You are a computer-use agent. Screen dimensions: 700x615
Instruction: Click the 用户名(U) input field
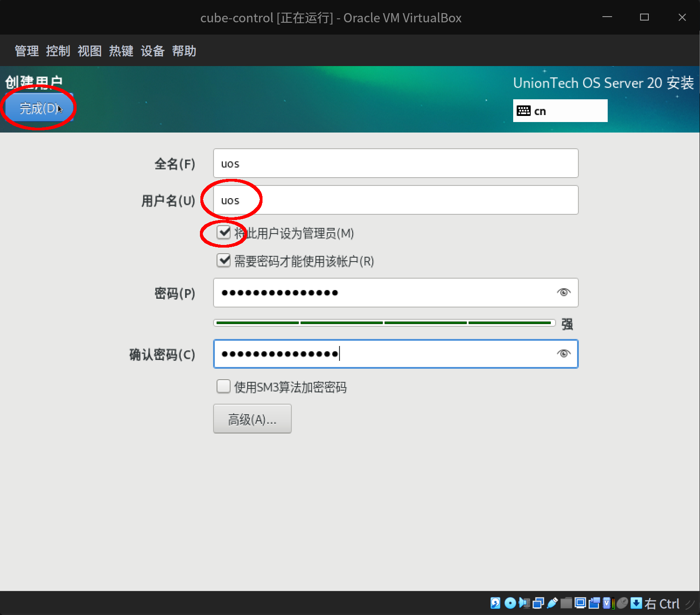point(394,200)
